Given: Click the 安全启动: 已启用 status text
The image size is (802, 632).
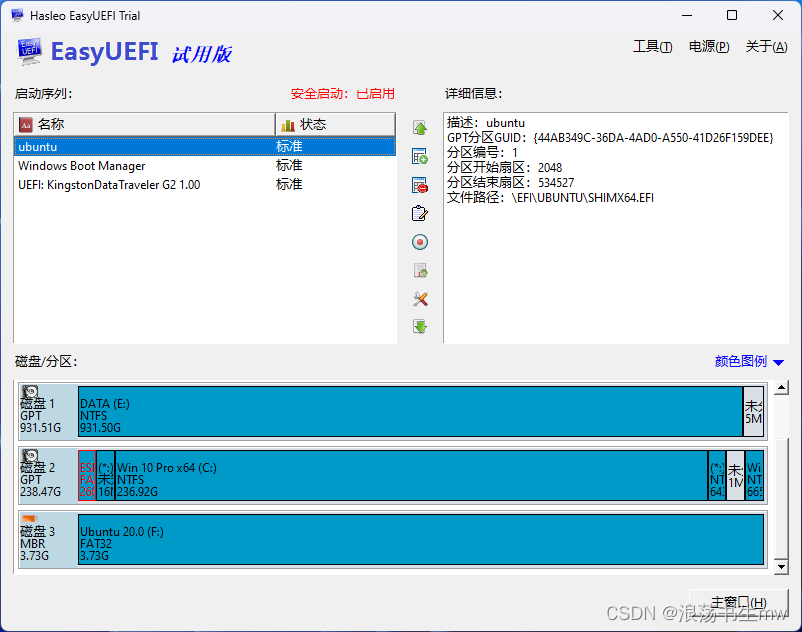Looking at the screenshot, I should (x=343, y=94).
